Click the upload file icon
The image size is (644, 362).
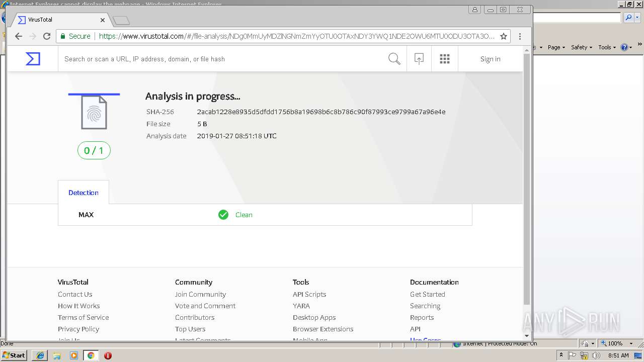pos(419,59)
